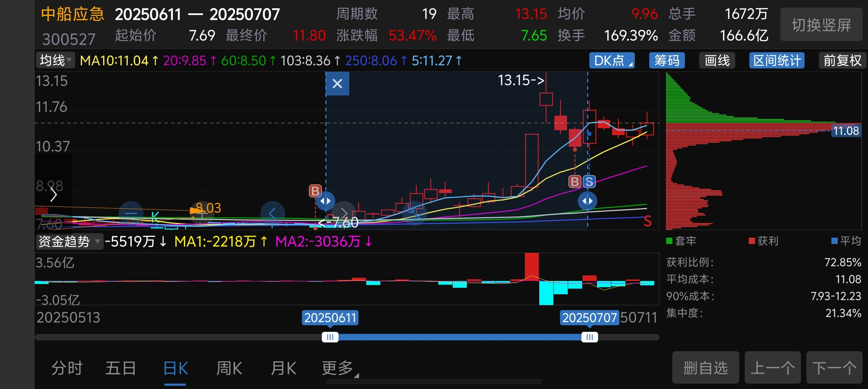Switch the 前复权 price adjustment mode

[842, 61]
